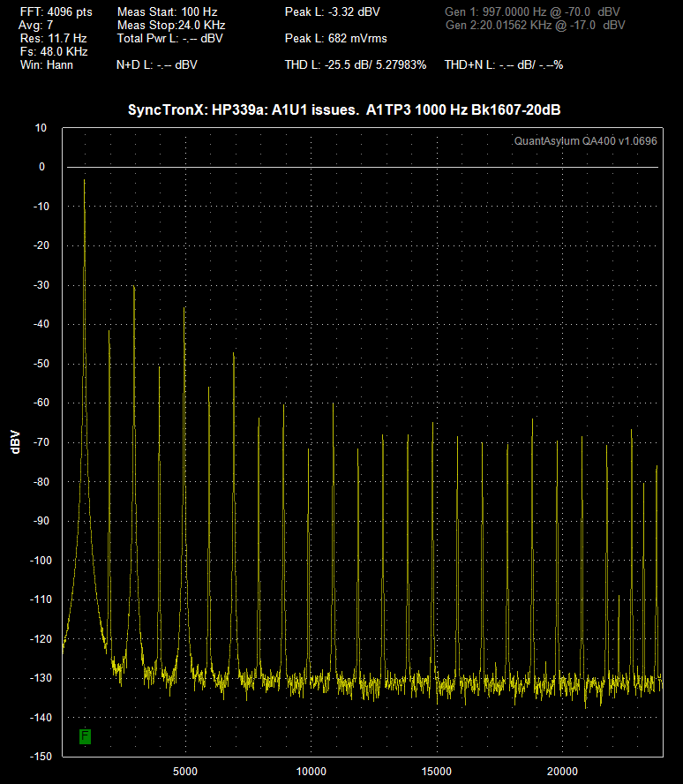Click the 'THD L: -25.5 dB' readout
This screenshot has width=683, height=784.
point(356,65)
